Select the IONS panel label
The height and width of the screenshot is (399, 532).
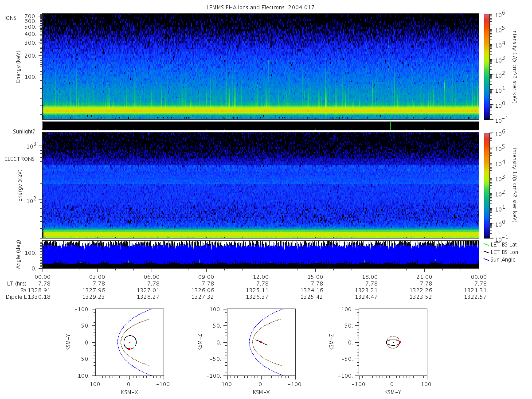coord(11,18)
